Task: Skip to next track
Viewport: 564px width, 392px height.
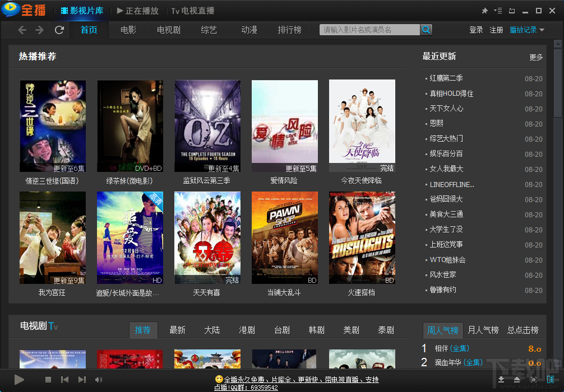Action: pyautogui.click(x=82, y=380)
